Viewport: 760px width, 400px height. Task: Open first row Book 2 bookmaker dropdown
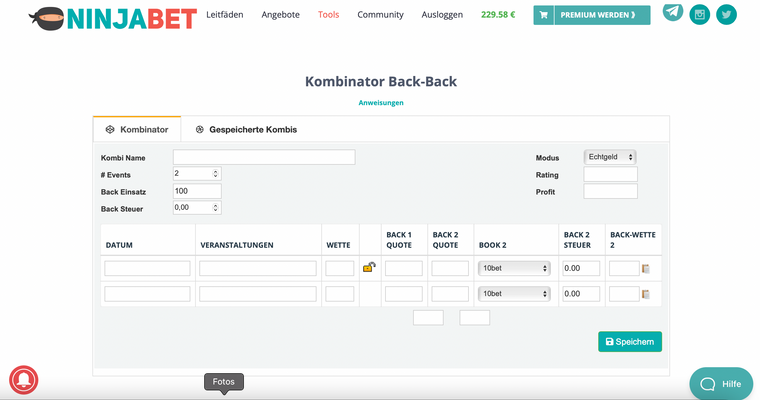[515, 268]
